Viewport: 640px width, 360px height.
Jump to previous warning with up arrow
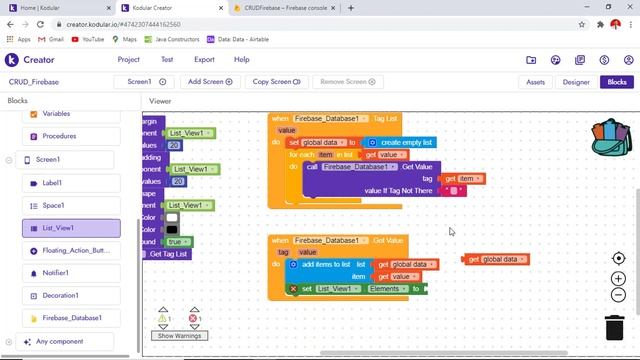tap(163, 309)
